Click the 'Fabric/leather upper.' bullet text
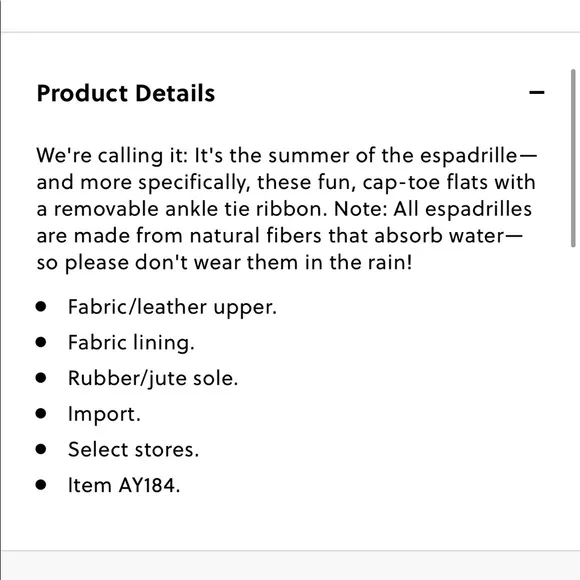 coord(172,307)
